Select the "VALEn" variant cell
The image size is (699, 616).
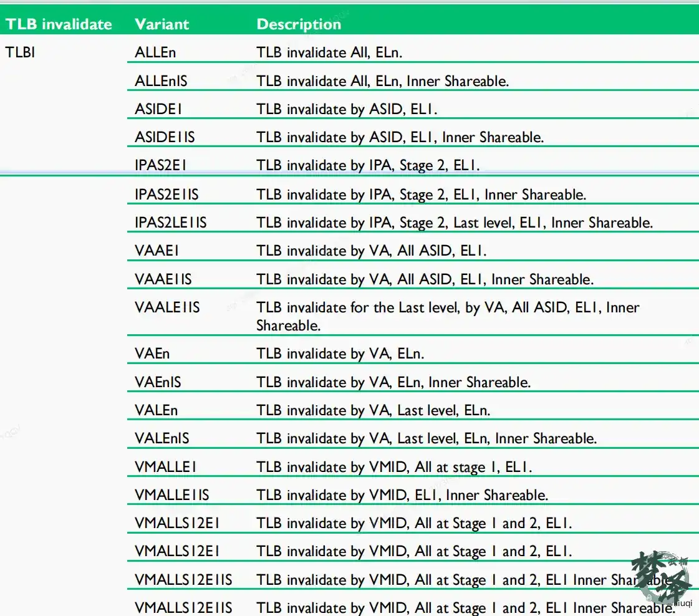tap(156, 410)
